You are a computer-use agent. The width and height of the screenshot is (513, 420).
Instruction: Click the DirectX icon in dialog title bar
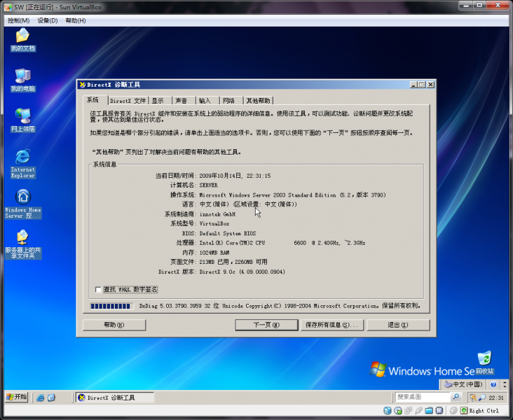pyautogui.click(x=83, y=85)
